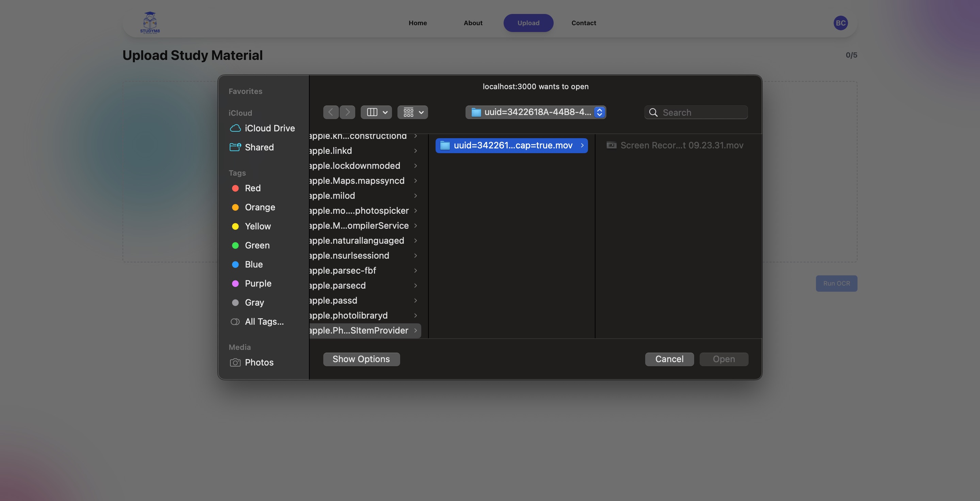Expand chevron of apple.Ph...SItemProvider row
The width and height of the screenshot is (980, 501).
click(x=415, y=330)
